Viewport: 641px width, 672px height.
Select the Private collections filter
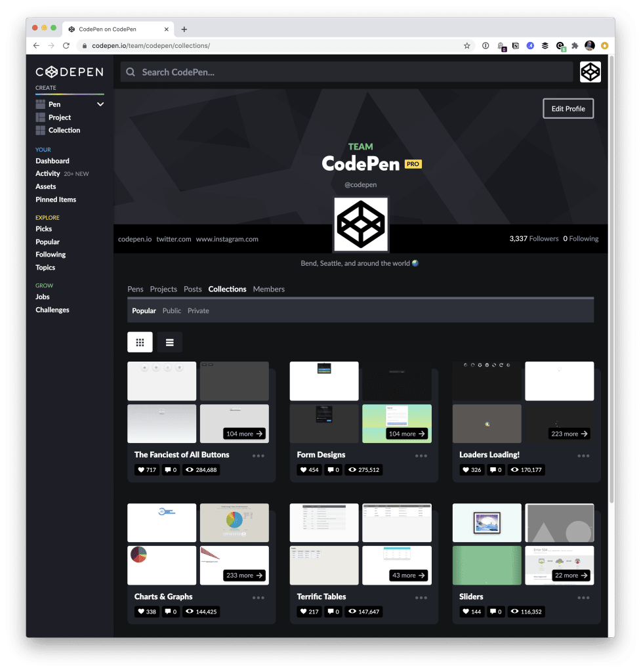pyautogui.click(x=198, y=310)
